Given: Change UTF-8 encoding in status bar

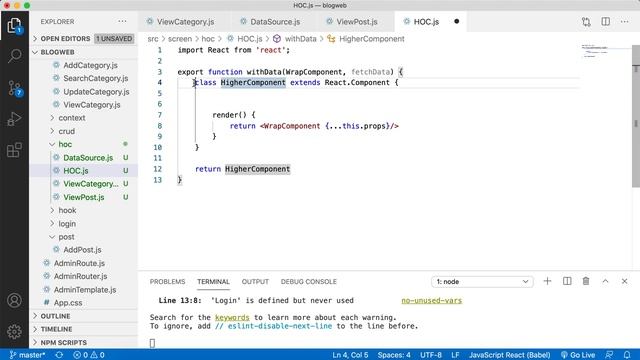Looking at the screenshot, I should click(x=431, y=355).
